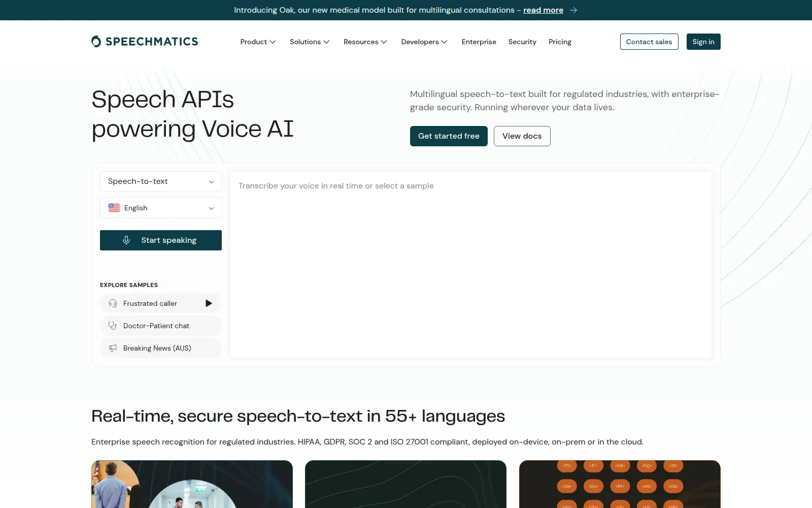
Task: Follow the read more link
Action: pos(543,10)
